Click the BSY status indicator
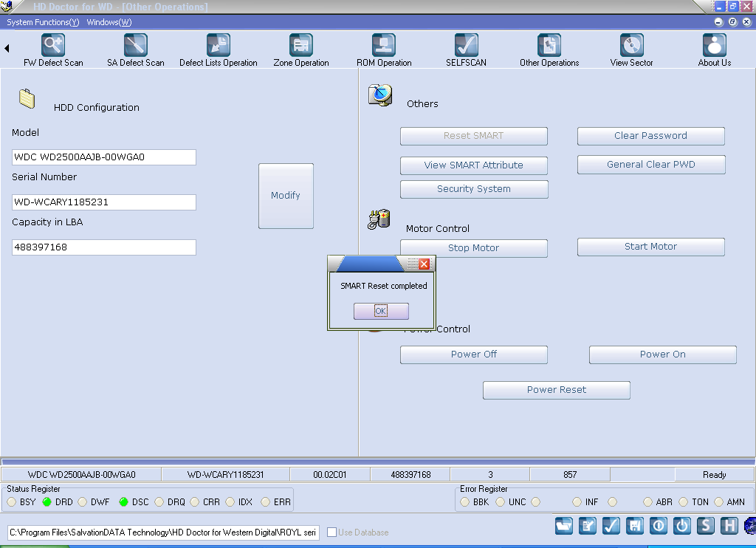 pyautogui.click(x=12, y=502)
